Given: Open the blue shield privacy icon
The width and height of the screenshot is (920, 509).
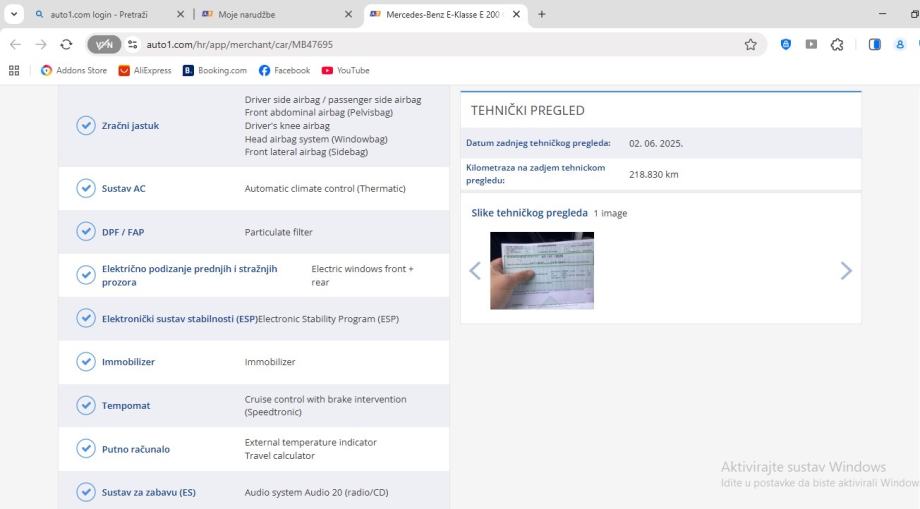Looking at the screenshot, I should tap(786, 44).
